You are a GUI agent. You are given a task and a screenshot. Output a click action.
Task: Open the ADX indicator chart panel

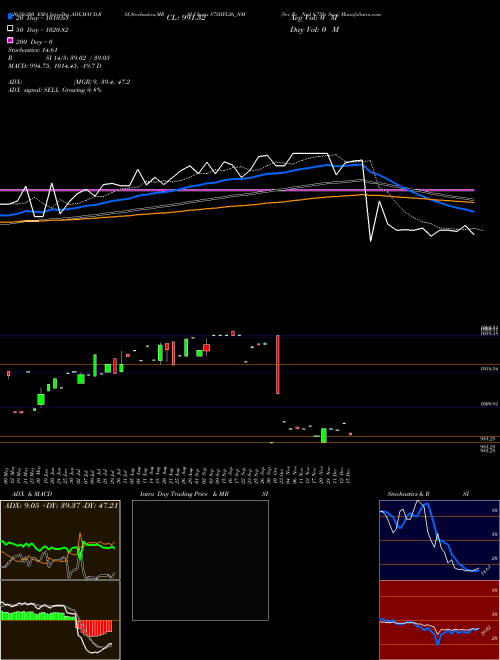pos(60,540)
